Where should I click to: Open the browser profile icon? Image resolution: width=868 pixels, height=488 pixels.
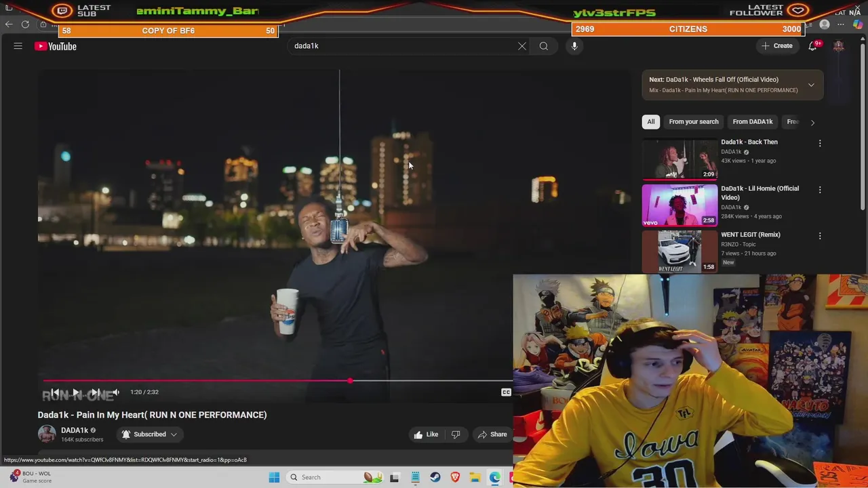[x=825, y=24]
